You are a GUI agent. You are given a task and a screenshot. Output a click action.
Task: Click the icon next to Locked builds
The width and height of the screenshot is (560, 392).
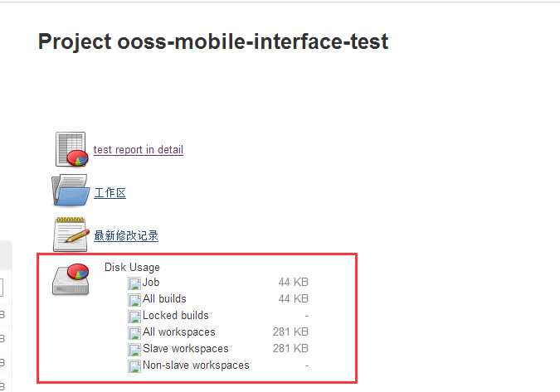[x=135, y=316]
